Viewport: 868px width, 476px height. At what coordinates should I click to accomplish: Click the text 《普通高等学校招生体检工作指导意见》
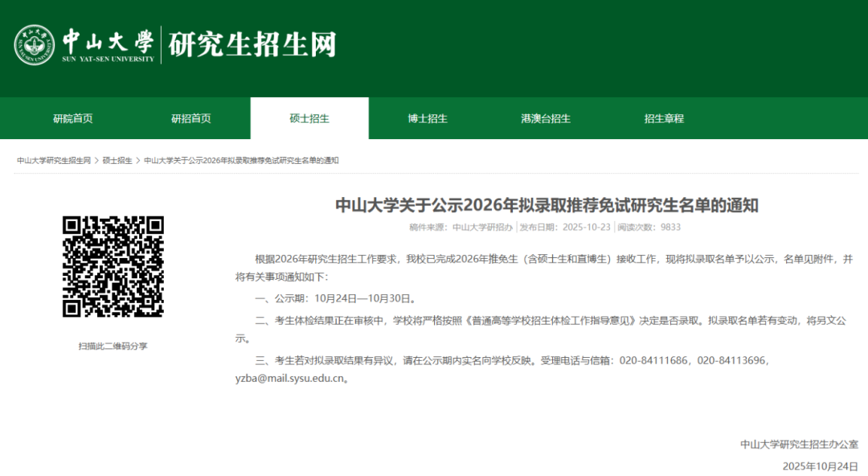pyautogui.click(x=551, y=321)
